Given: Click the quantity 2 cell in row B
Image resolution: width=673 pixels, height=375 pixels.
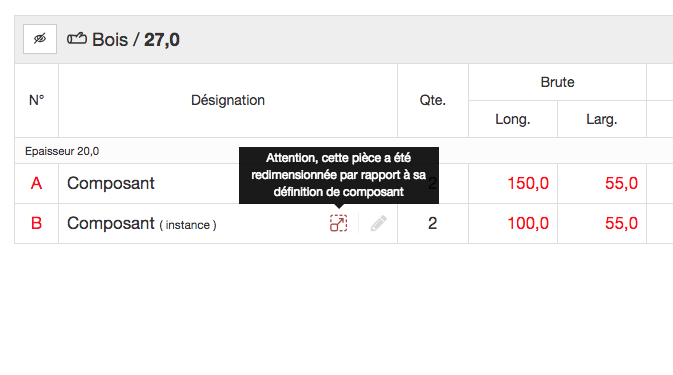Looking at the screenshot, I should tap(433, 224).
